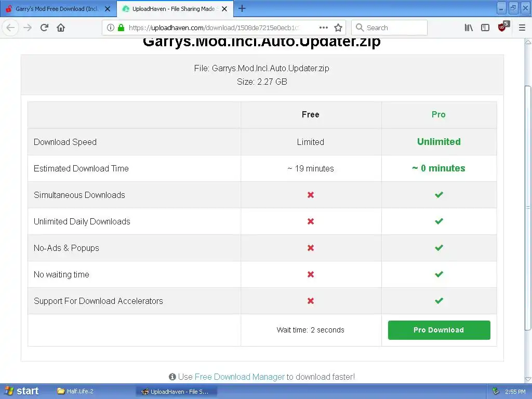532x399 pixels.
Task: Click green check for Simultaneous Downloads
Action: (x=439, y=195)
